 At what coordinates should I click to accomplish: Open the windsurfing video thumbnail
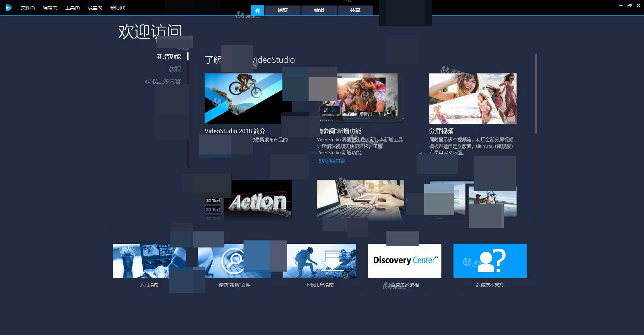(x=473, y=200)
